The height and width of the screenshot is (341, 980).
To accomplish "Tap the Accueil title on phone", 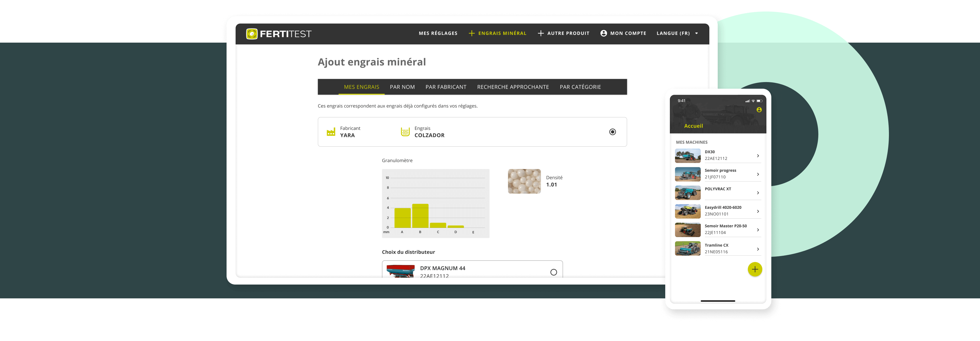I will click(x=693, y=126).
